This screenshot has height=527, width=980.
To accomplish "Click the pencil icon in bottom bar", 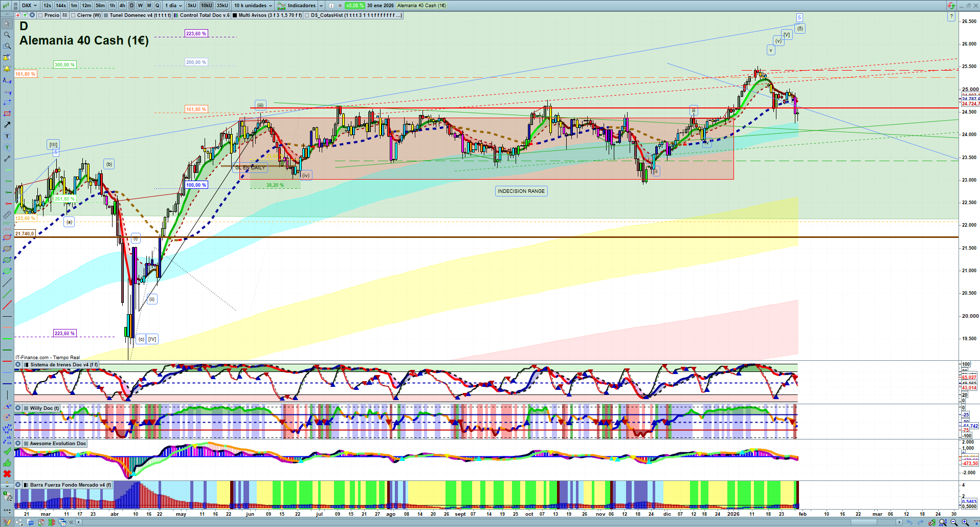I will coord(7,522).
